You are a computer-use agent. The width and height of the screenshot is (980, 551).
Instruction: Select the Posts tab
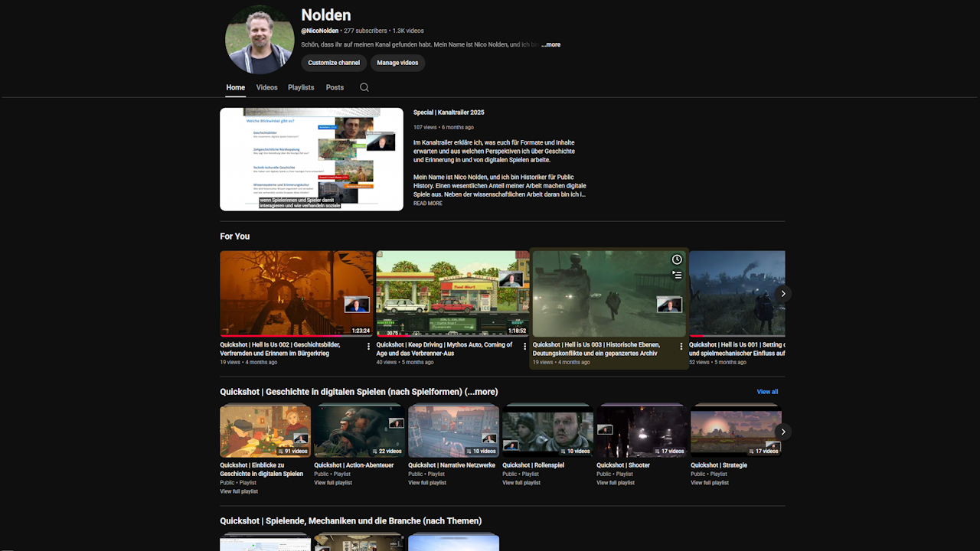coord(335,87)
